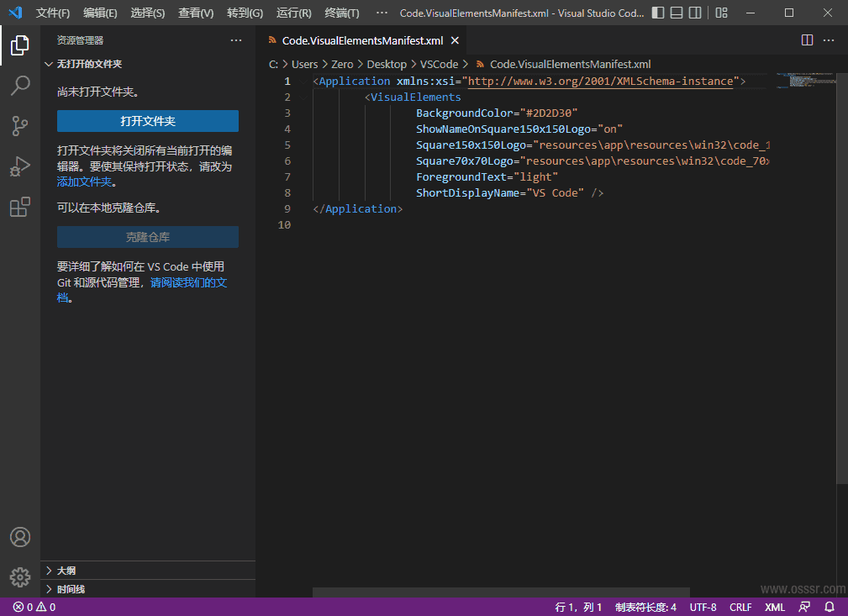Click the vertical scrollbar of the editor
Viewport: 848px width, 616px height.
tap(842, 278)
